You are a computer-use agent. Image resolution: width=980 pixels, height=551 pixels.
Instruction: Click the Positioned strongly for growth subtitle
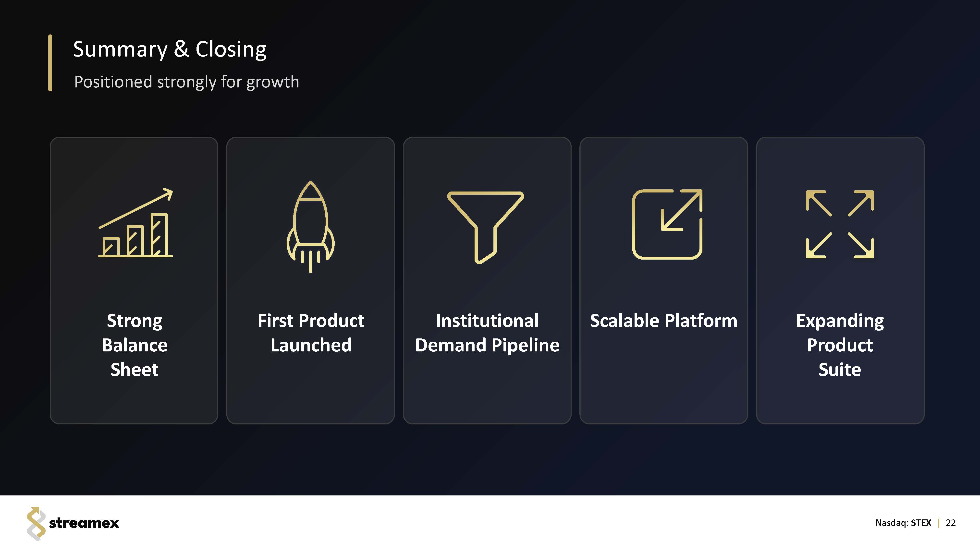click(186, 82)
